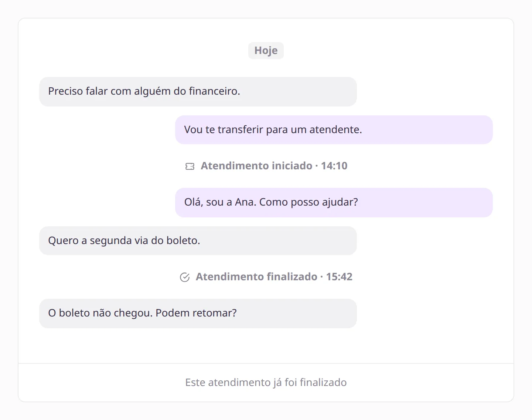532x420 pixels.
Task: Select message 'Olá, sou a Ana. Como posso ajudar?'
Action: pos(334,203)
